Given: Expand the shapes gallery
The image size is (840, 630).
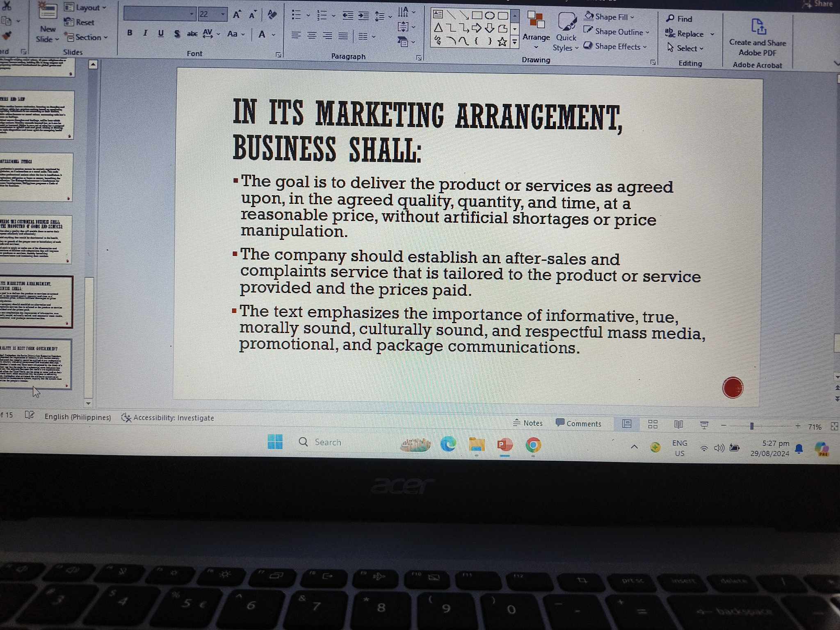Looking at the screenshot, I should pyautogui.click(x=514, y=42).
